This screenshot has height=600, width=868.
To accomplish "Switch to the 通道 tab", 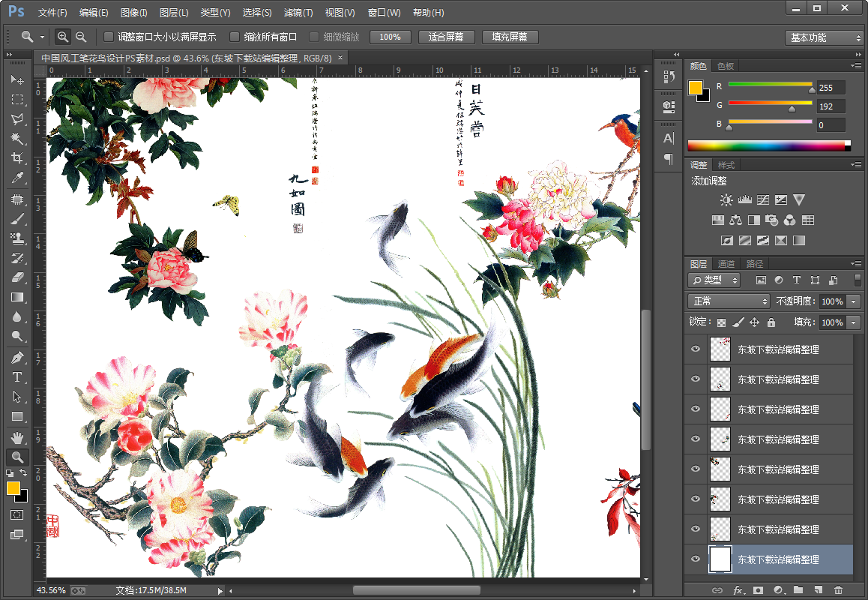I will click(x=726, y=264).
